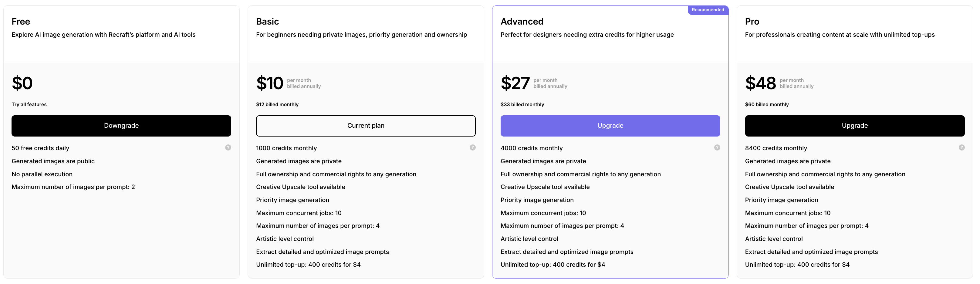Click the Current plan button under Basic

pyautogui.click(x=366, y=126)
